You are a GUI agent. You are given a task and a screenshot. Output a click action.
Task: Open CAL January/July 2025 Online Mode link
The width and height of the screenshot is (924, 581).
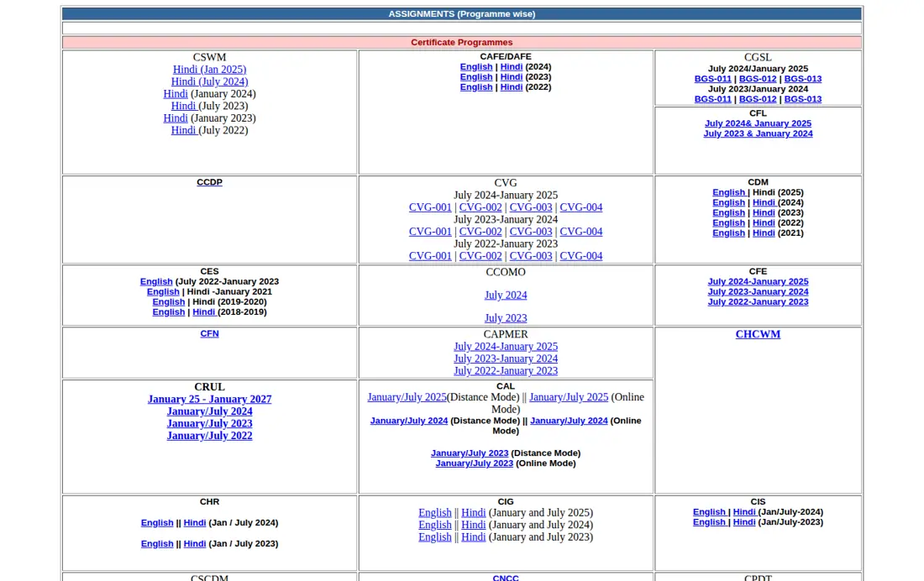click(x=569, y=397)
